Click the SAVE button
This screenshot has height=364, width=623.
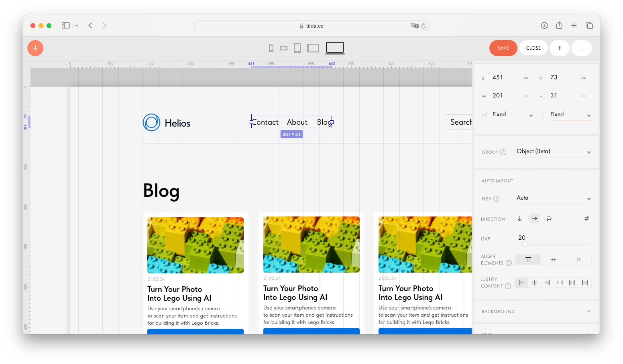click(503, 48)
